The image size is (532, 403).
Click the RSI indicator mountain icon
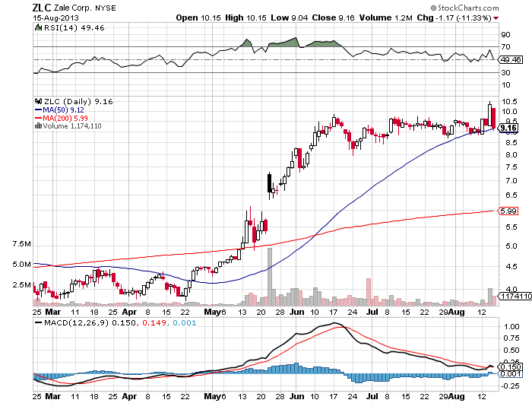38,28
